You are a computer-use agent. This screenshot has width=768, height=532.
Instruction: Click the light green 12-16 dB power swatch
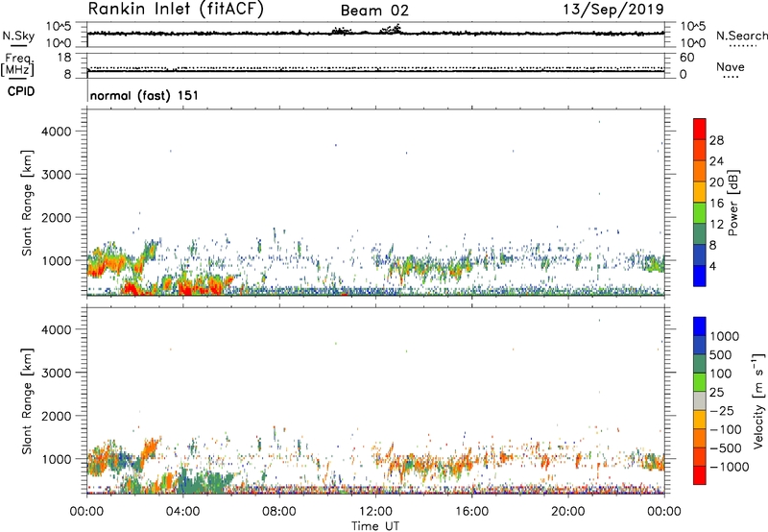click(700, 212)
